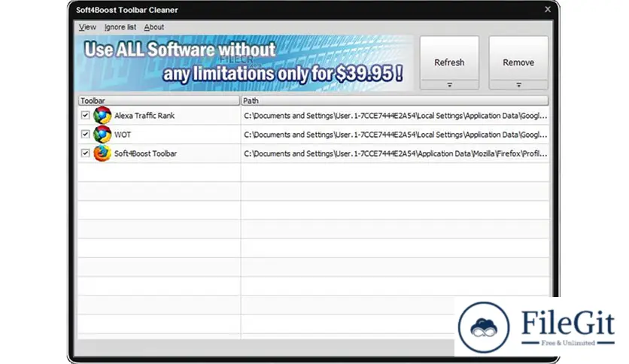Image resolution: width=629 pixels, height=364 pixels.
Task: Select the Alexa Traffic Rank name
Action: click(144, 116)
